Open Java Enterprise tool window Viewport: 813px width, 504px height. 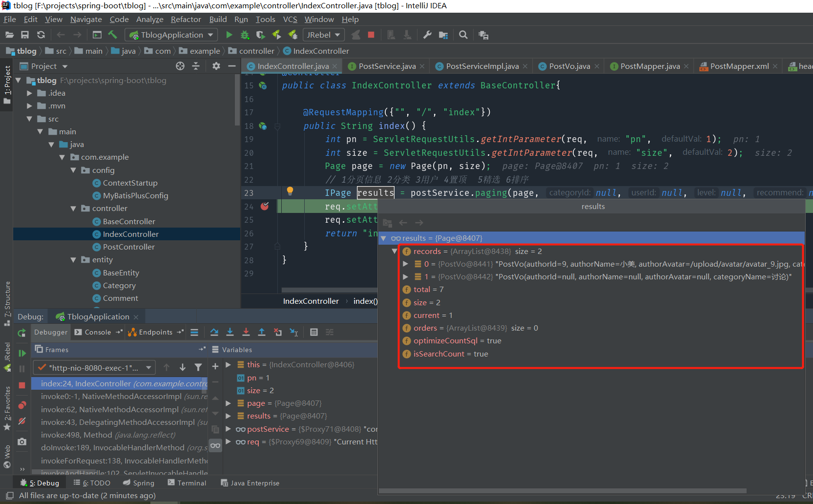point(250,483)
